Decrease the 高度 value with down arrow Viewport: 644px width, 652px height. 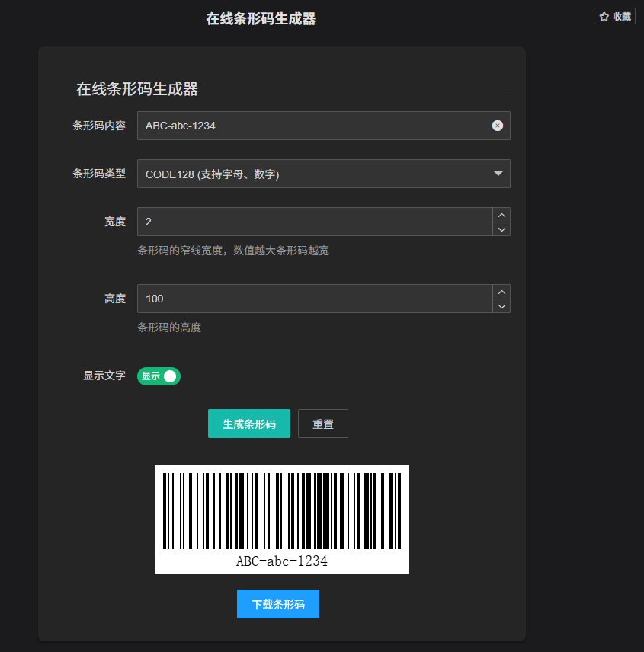pos(501,306)
